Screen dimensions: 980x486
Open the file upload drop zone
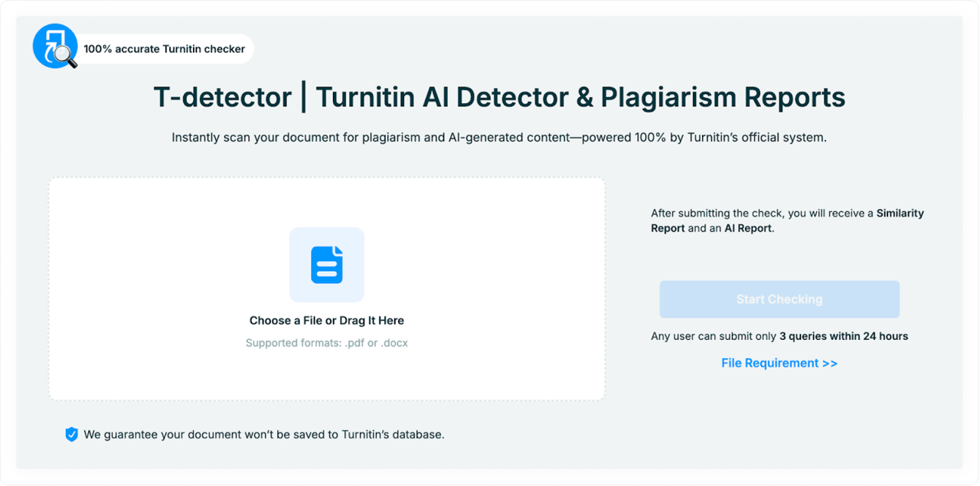pos(327,288)
